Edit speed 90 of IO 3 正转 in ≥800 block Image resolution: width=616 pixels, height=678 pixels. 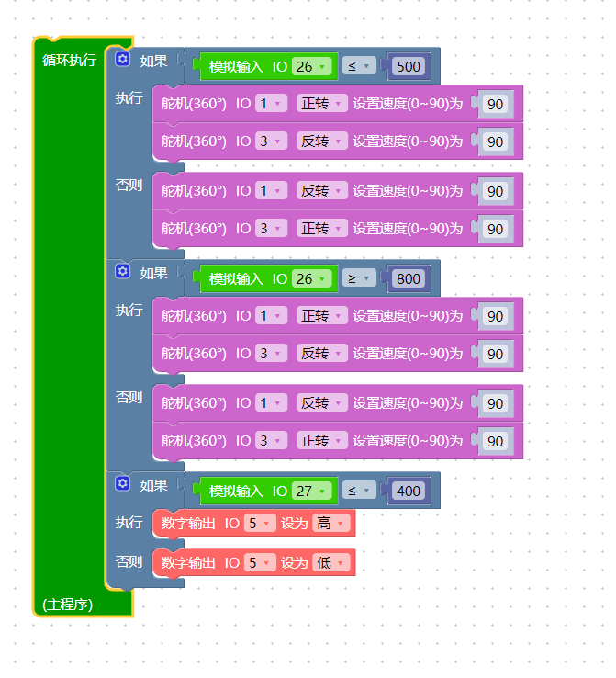(496, 441)
